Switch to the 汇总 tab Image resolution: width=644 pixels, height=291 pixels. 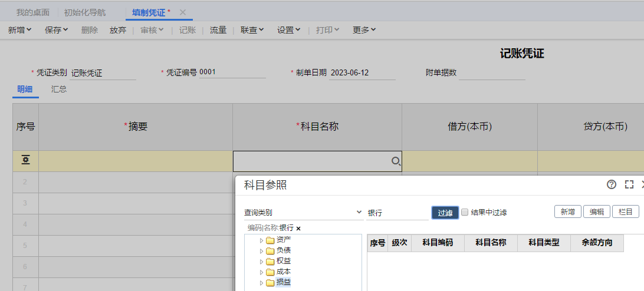tap(59, 90)
